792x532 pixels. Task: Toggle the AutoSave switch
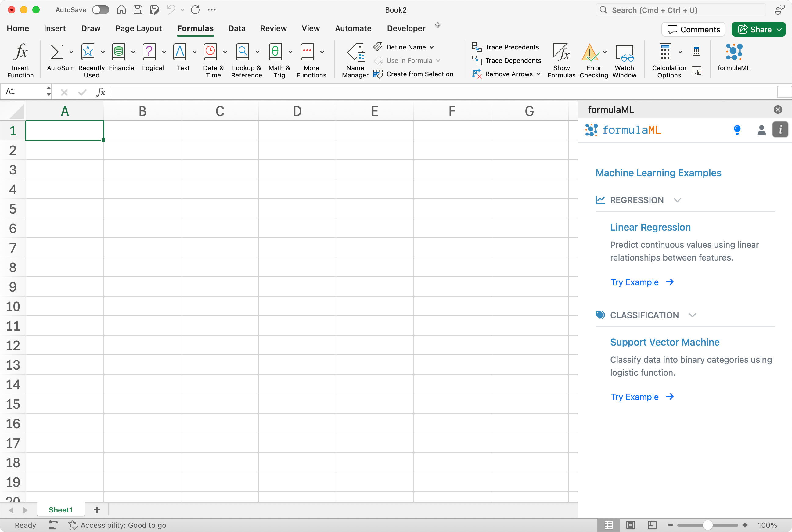pyautogui.click(x=100, y=10)
